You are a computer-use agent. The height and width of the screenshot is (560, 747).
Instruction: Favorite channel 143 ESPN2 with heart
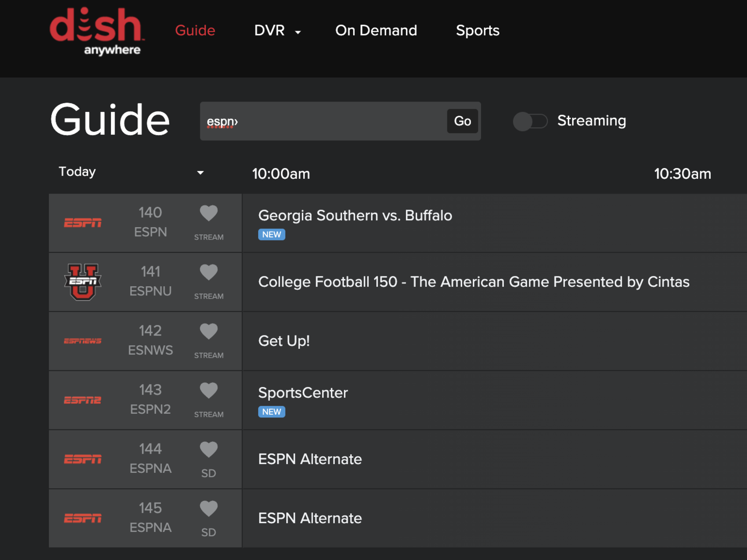[209, 390]
